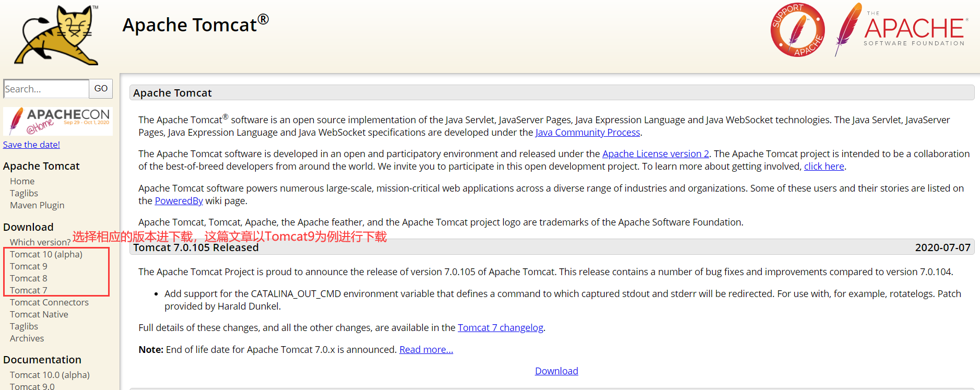This screenshot has height=390, width=980.
Task: Open Taglibs under Download section
Action: click(24, 326)
